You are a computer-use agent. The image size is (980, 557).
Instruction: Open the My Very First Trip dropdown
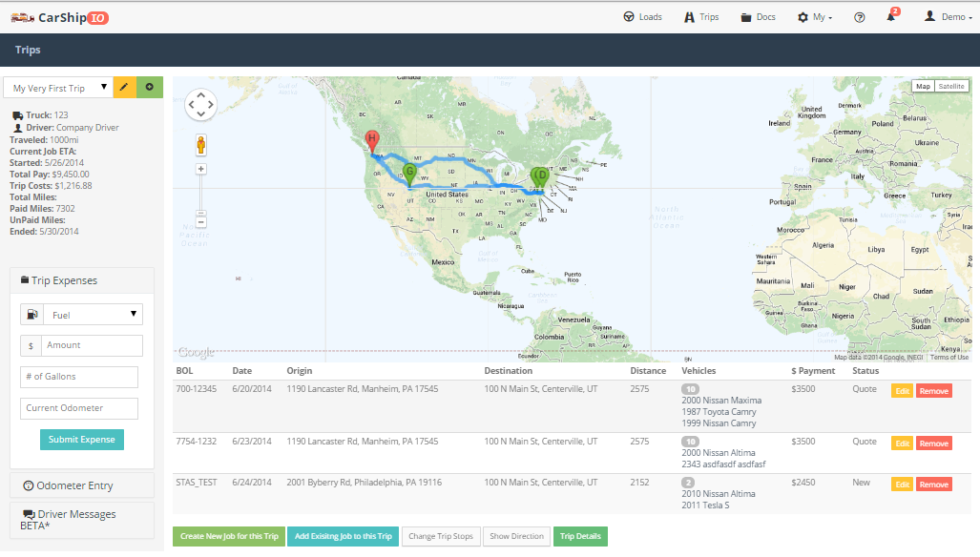click(x=58, y=88)
